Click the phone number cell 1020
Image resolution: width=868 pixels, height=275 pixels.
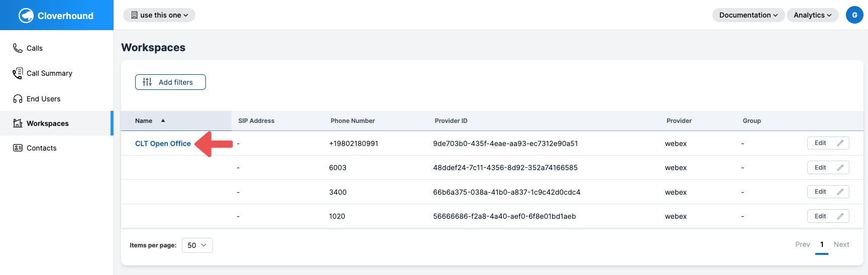337,216
